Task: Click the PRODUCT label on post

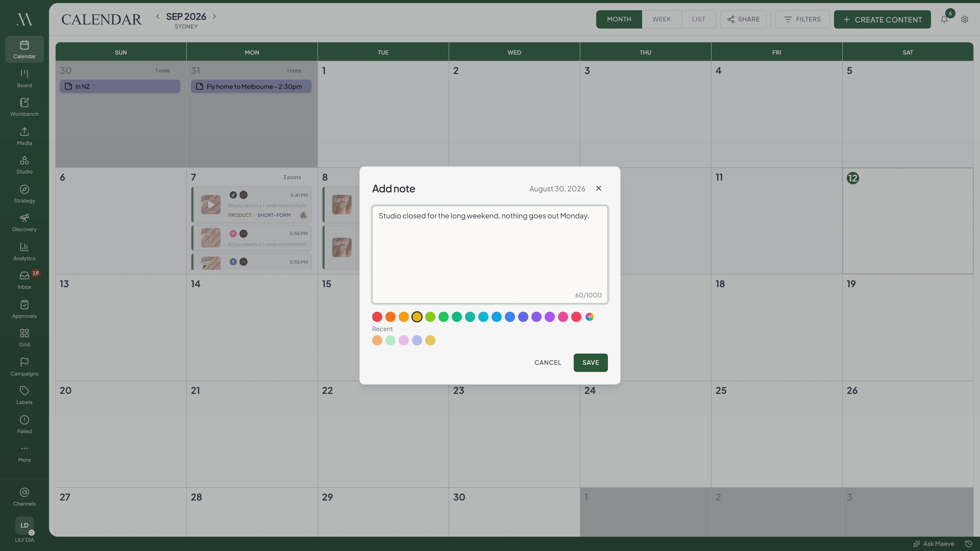Action: (240, 215)
